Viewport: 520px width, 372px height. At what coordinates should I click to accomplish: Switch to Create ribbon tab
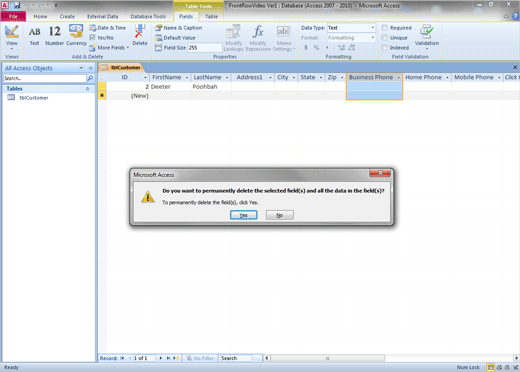tap(67, 16)
